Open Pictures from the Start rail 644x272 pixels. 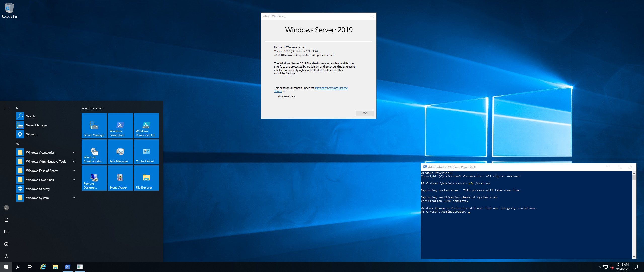tap(6, 232)
